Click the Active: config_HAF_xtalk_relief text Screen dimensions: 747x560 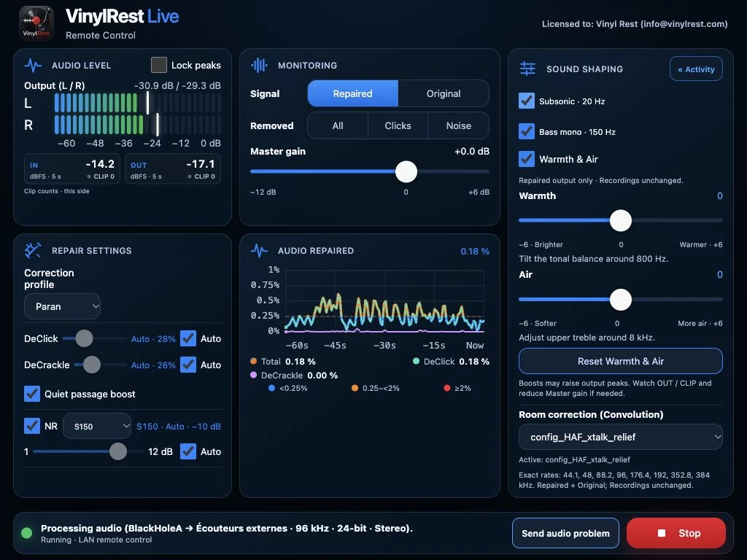(x=574, y=459)
